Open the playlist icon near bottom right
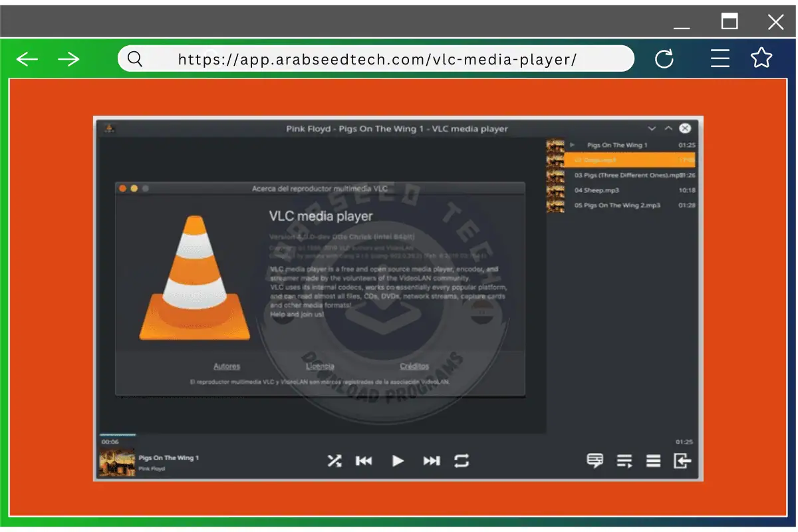 (x=624, y=460)
